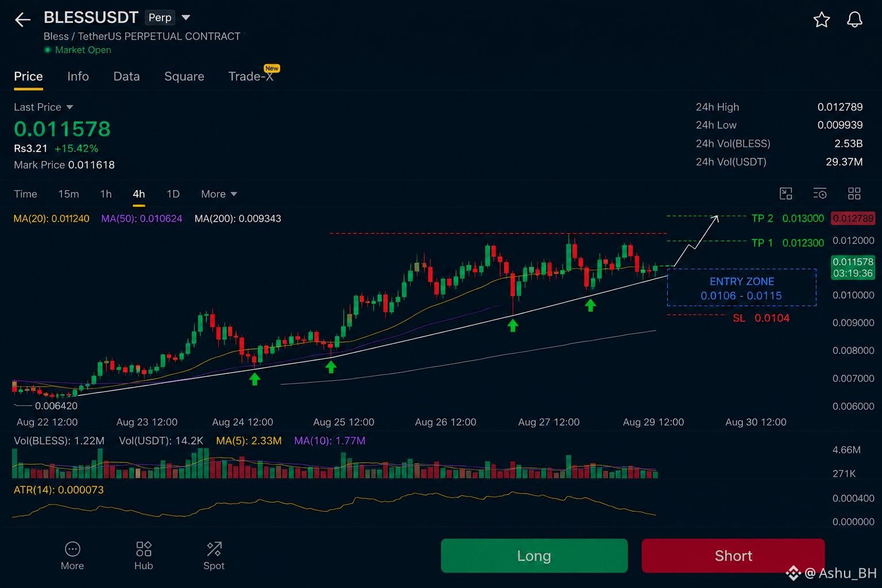Click the red Short button
882x588 pixels.
point(733,556)
